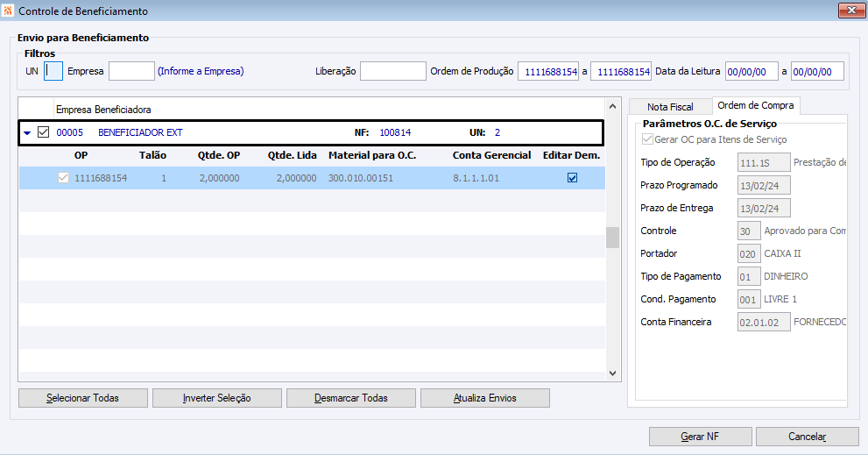Viewport: 868px width, 455px height.
Task: Click company code 00005
Action: (70, 132)
